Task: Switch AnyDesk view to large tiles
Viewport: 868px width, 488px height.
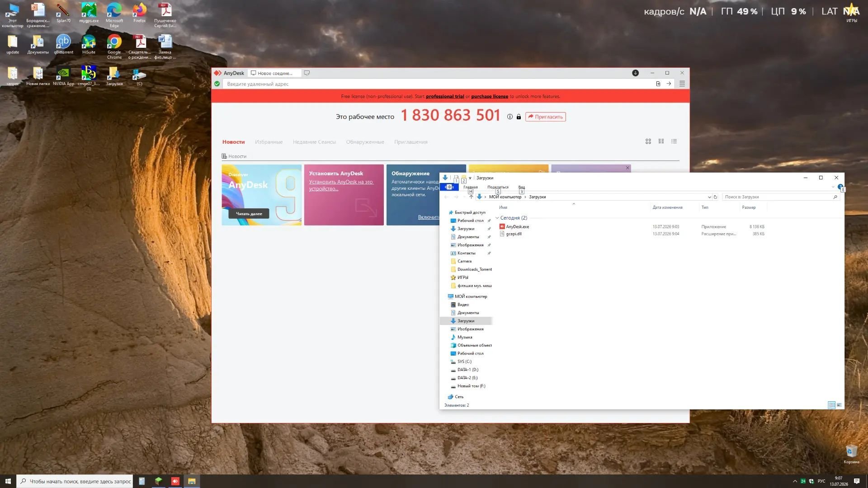Action: 648,141
